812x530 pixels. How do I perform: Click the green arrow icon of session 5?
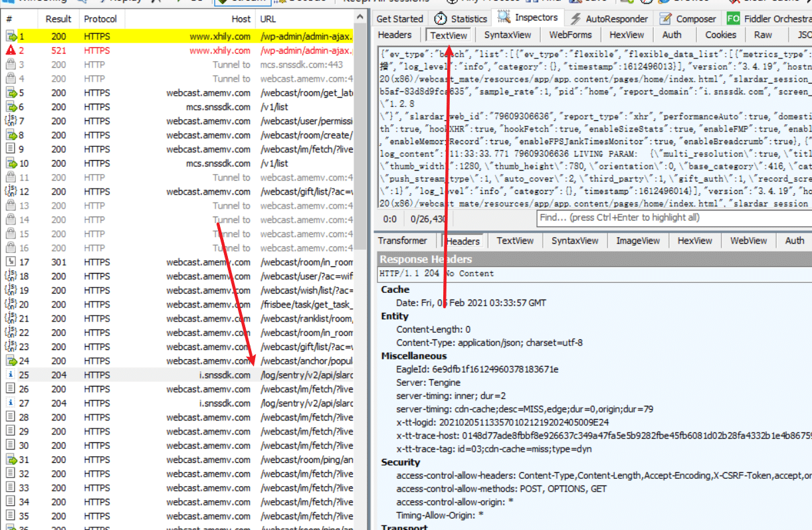(x=11, y=93)
